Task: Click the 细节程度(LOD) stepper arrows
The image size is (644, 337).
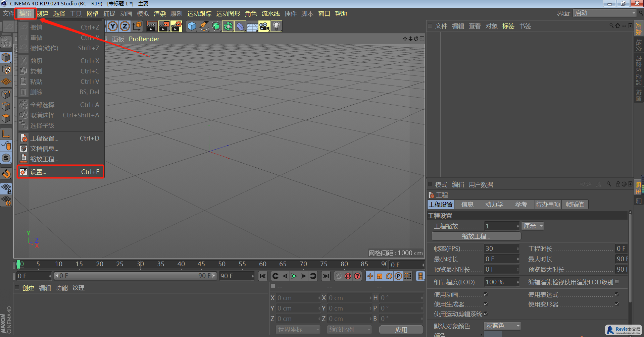Action: click(x=518, y=282)
